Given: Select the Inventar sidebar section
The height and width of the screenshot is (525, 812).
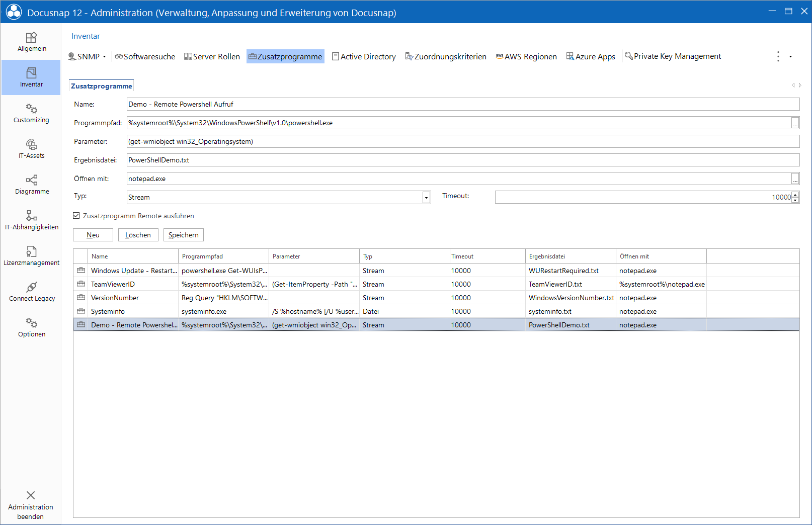Looking at the screenshot, I should coord(31,77).
